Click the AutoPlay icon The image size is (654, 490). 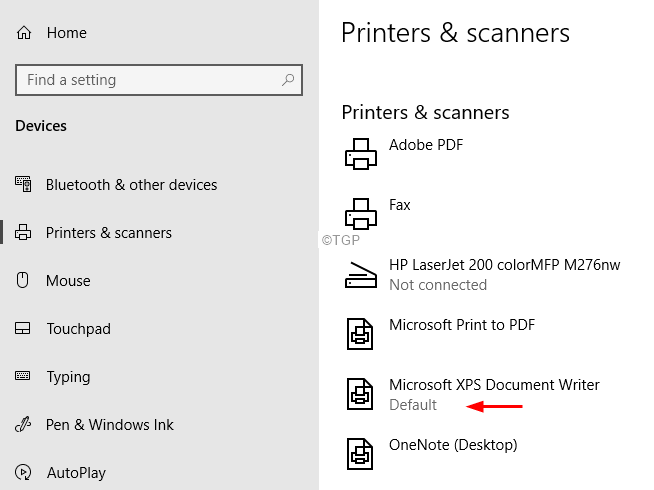[23, 472]
